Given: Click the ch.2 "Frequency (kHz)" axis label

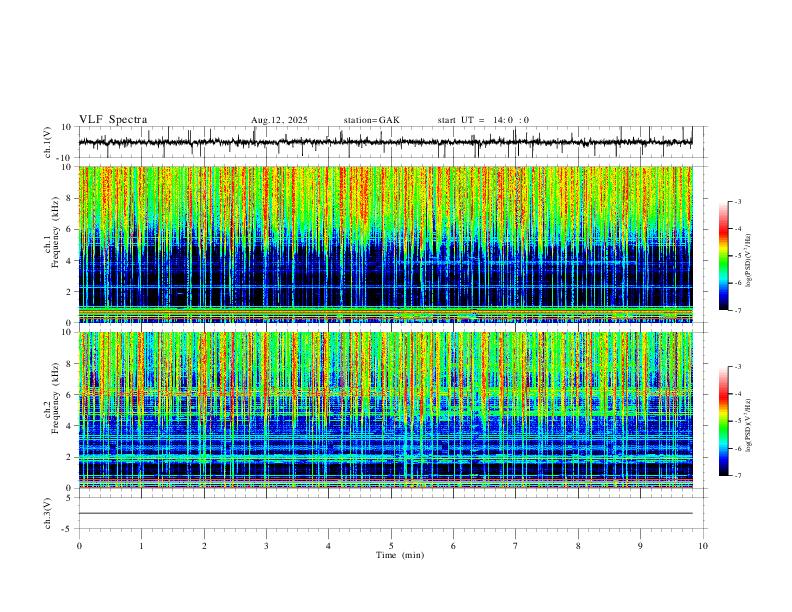Looking at the screenshot, I should [55, 398].
